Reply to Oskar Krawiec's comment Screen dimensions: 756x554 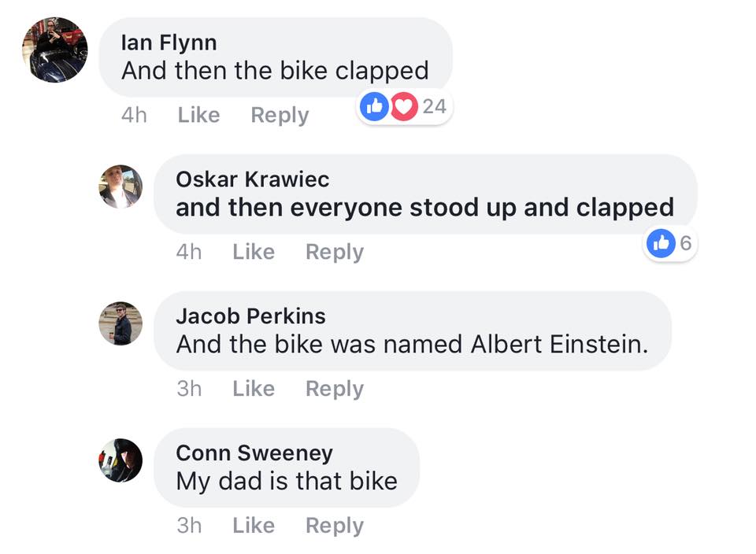coord(335,253)
